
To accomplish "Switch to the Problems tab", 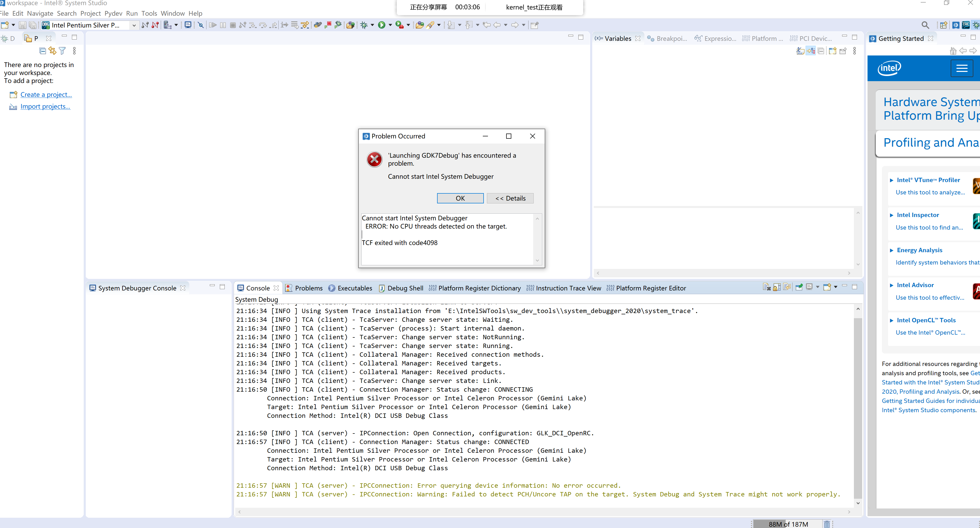I will click(304, 288).
